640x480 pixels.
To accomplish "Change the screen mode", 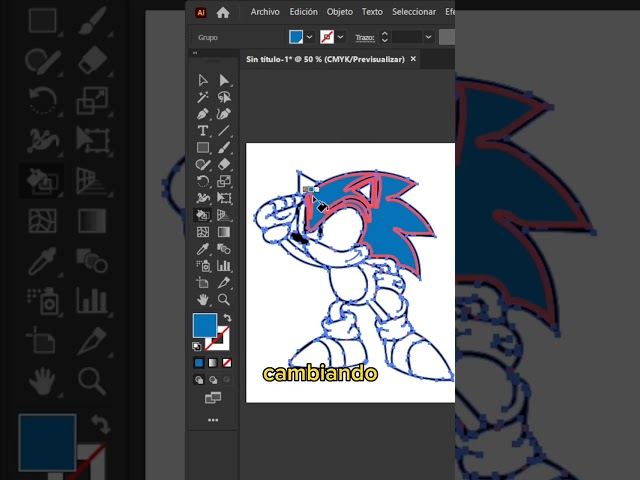I will tap(213, 398).
